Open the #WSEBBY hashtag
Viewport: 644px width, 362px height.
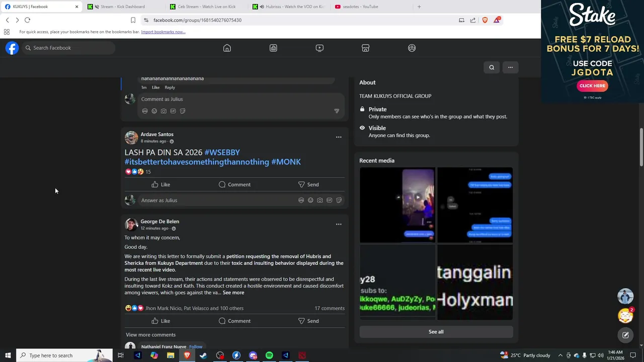222,152
